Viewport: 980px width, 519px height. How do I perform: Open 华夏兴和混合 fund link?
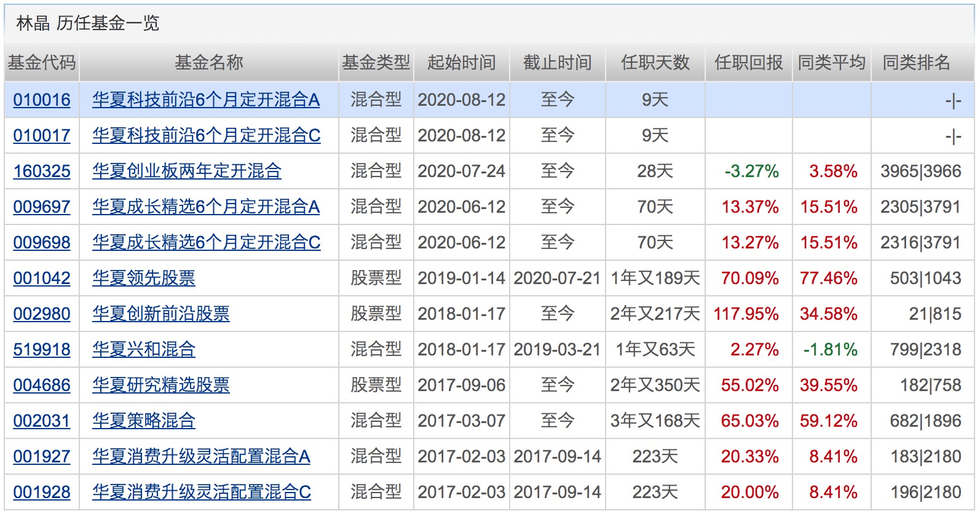click(144, 349)
